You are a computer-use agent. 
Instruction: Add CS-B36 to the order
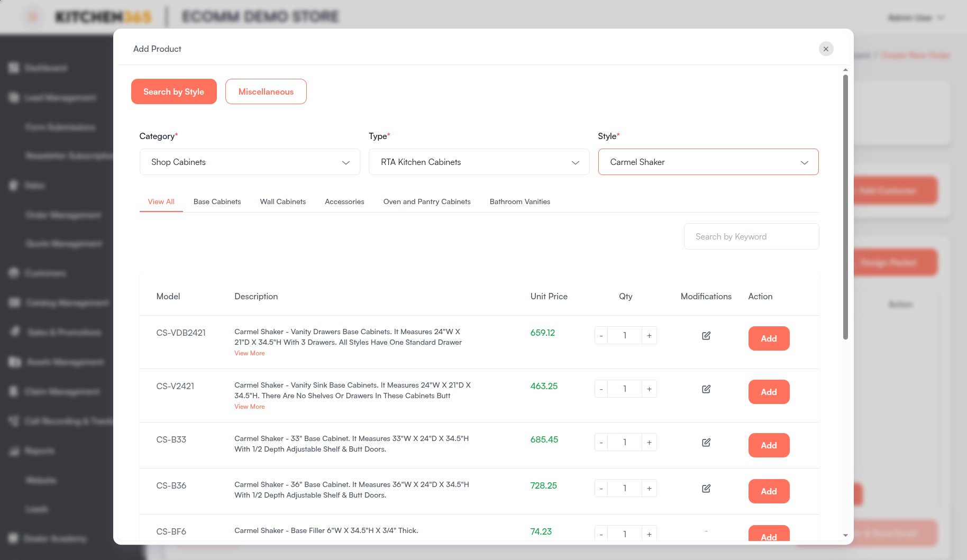pyautogui.click(x=769, y=491)
